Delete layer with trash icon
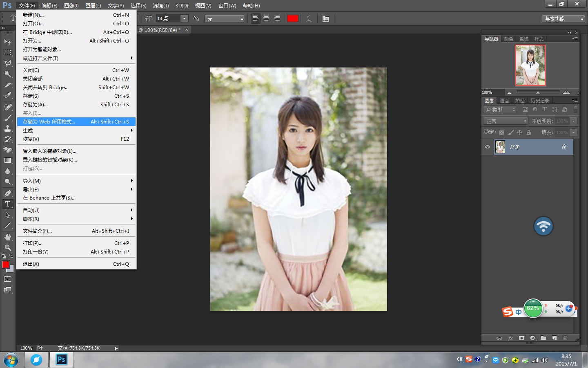 [565, 338]
